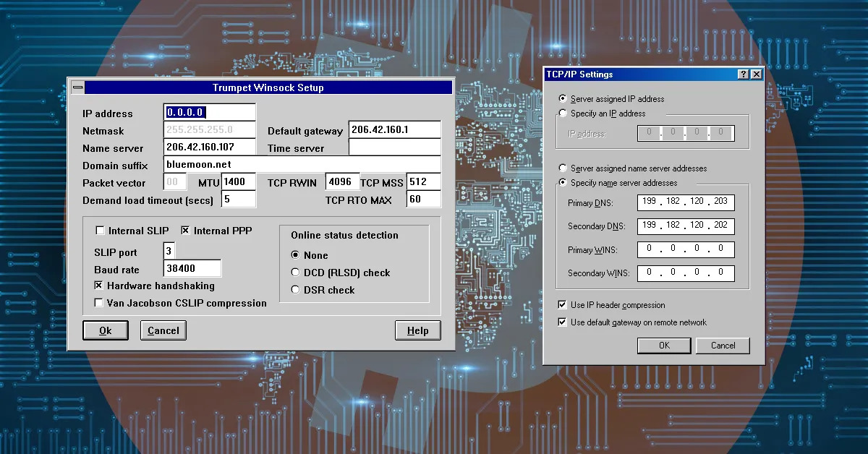Image resolution: width=868 pixels, height=454 pixels.
Task: Click the Help button in Winsock Setup
Action: tap(417, 330)
